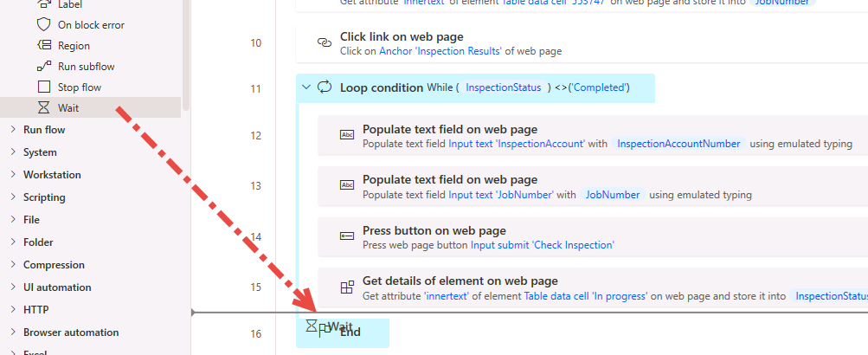This screenshot has width=868, height=355.
Task: Click the Get details of element icon
Action: 346,287
